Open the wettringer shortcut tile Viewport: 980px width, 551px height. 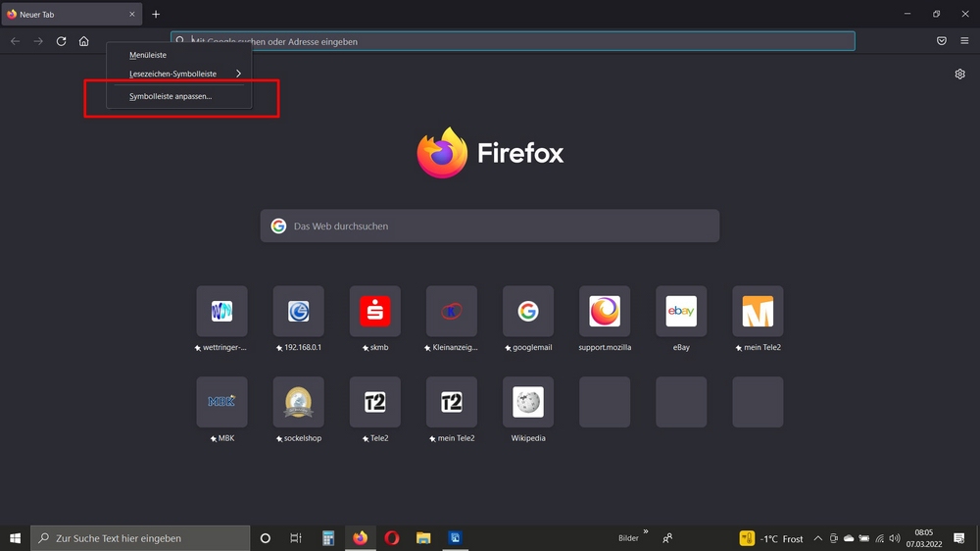(x=221, y=312)
